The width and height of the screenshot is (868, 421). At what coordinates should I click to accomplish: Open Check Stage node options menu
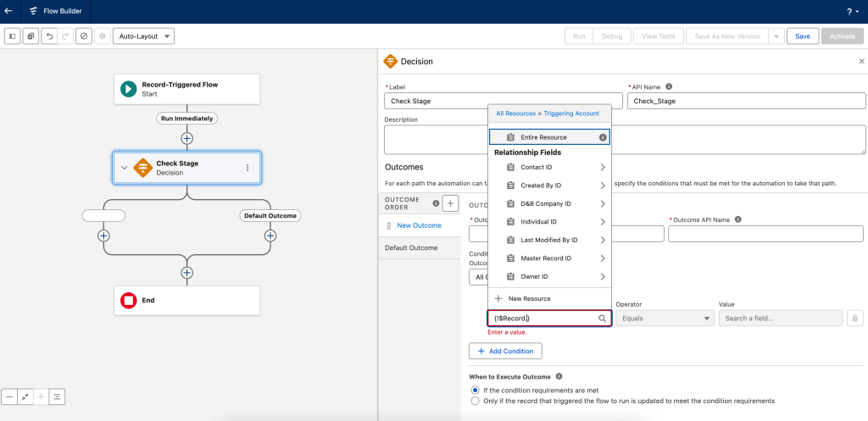coord(248,168)
